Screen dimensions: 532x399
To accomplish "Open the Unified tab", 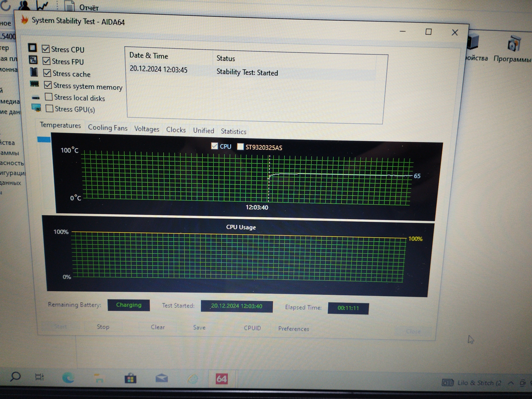I will pos(203,131).
